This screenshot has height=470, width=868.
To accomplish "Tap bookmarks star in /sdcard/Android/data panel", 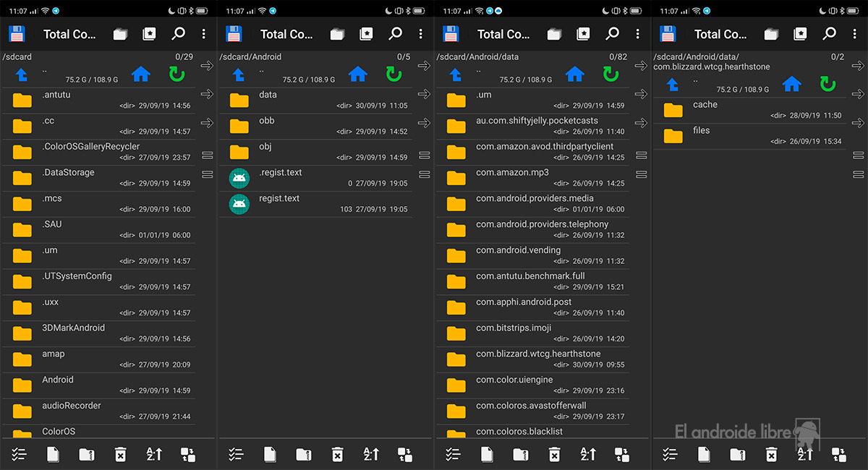I will pos(583,34).
